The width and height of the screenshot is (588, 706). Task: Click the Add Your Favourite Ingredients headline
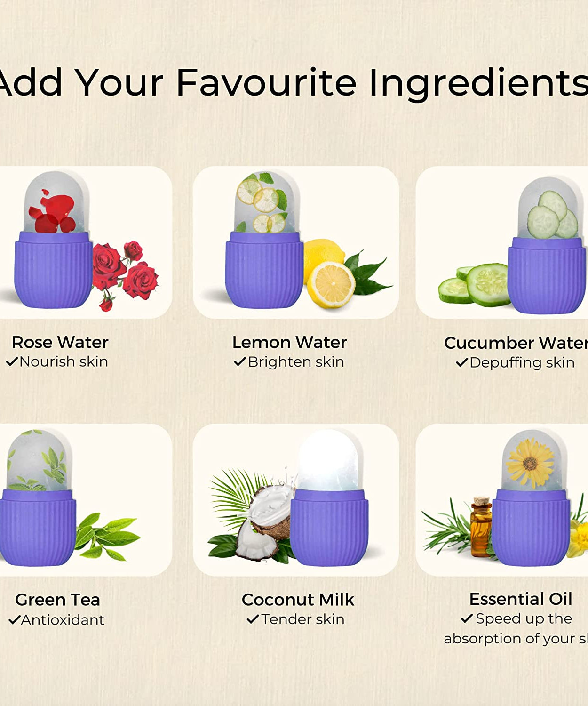point(294,82)
